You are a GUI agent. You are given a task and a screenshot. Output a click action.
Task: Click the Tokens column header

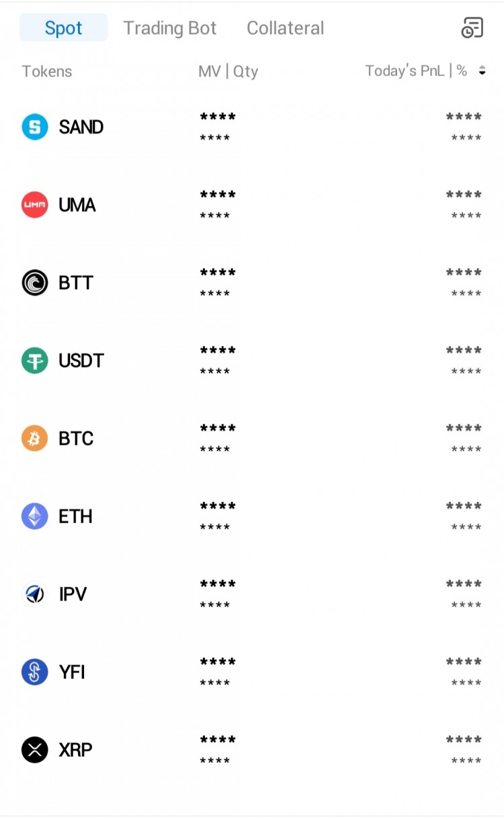click(46, 71)
